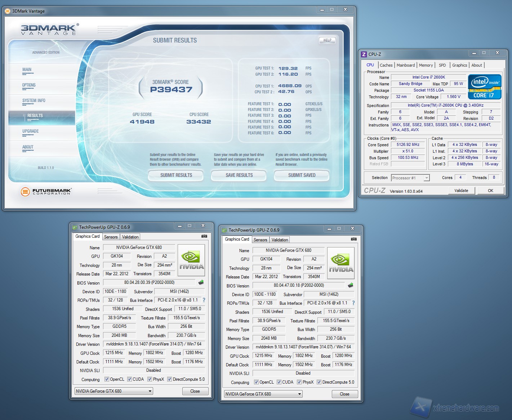Screen dimensions: 512x420
Task: Open the GPU selection dropdown in right GPU-Z
Action: [263, 394]
